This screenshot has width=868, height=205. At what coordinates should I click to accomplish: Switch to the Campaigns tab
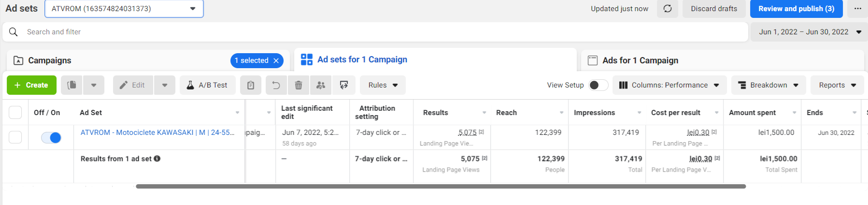[x=50, y=60]
